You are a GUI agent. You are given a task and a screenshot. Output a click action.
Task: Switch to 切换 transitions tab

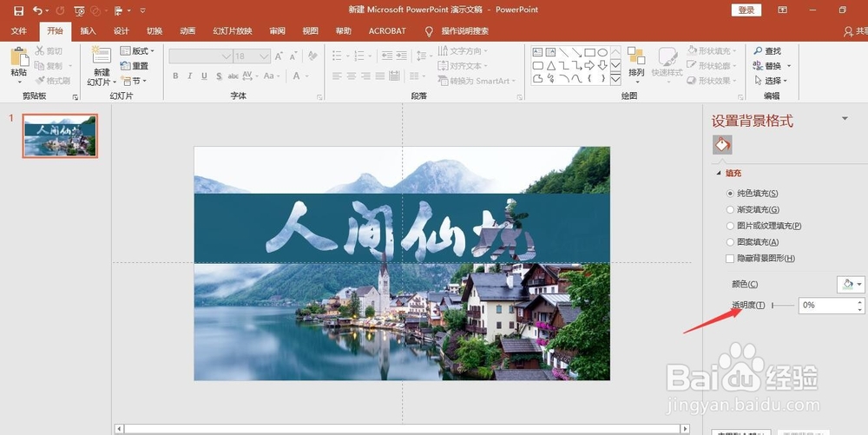point(155,31)
